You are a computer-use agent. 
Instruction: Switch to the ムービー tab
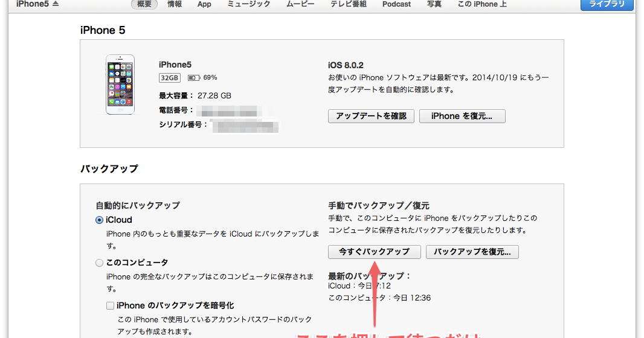tap(300, 4)
